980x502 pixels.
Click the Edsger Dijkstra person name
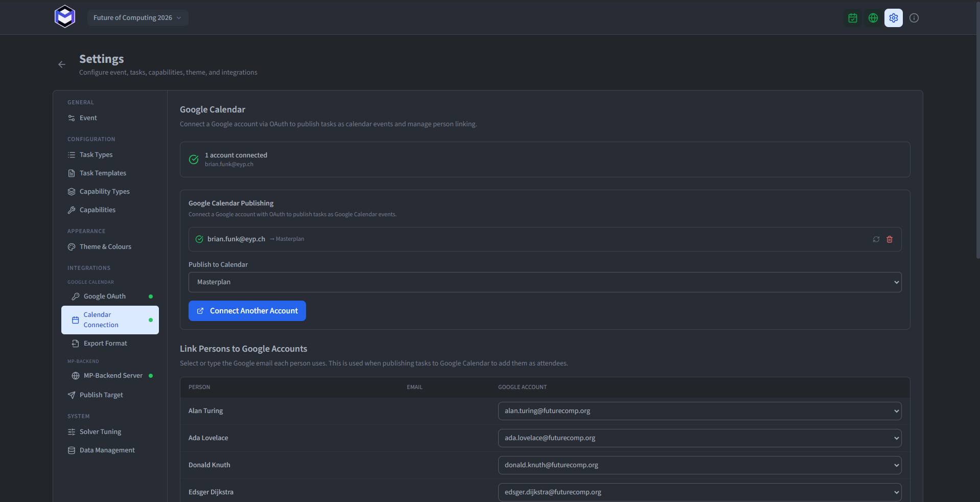pyautogui.click(x=211, y=492)
